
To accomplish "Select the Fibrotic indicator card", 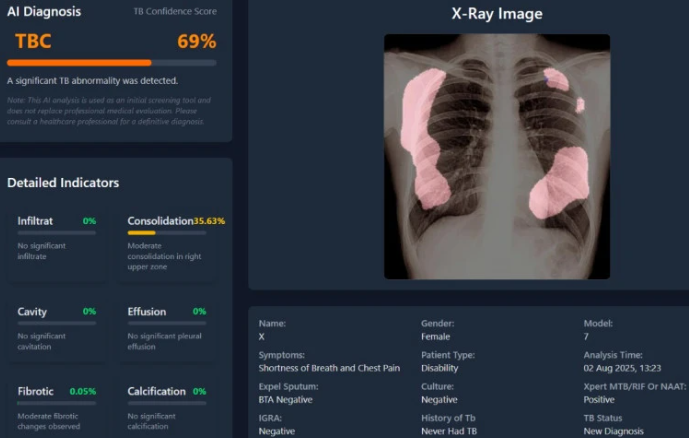I will click(57, 405).
